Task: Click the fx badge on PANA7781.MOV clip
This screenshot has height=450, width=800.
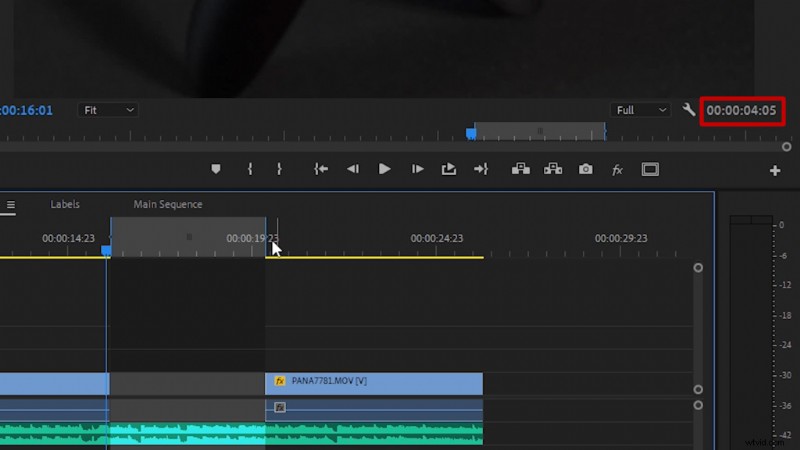Action: point(280,381)
